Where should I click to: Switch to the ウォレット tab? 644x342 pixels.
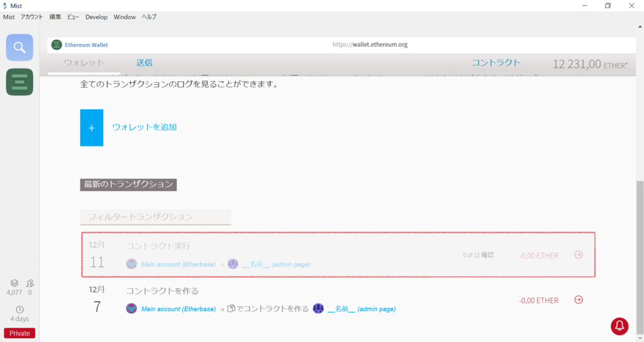point(84,63)
